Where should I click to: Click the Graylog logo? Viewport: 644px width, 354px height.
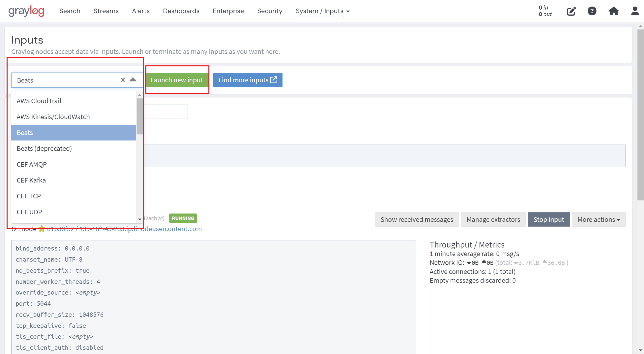tap(26, 11)
